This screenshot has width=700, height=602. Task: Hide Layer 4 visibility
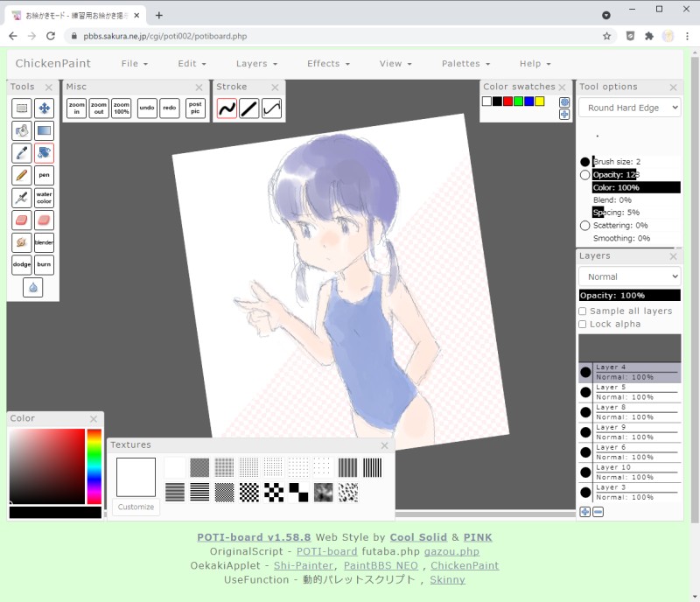[x=585, y=372]
